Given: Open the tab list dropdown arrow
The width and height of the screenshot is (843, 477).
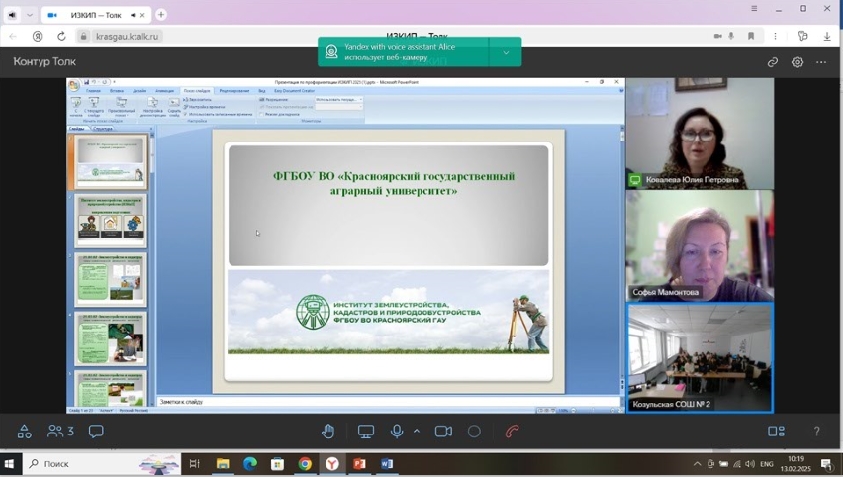Looking at the screenshot, I should coord(30,15).
